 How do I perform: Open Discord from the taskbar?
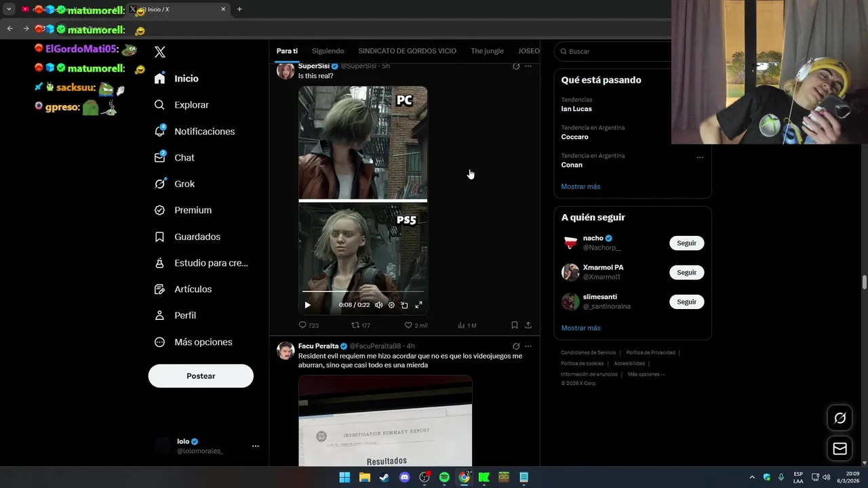point(405,477)
